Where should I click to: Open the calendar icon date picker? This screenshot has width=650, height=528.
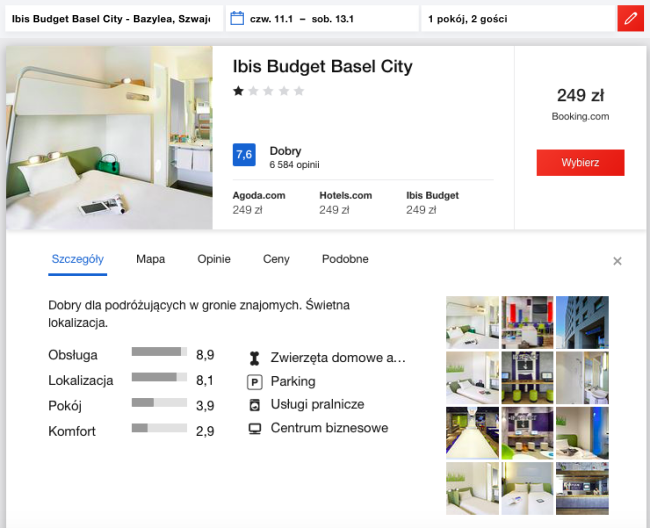tap(237, 18)
